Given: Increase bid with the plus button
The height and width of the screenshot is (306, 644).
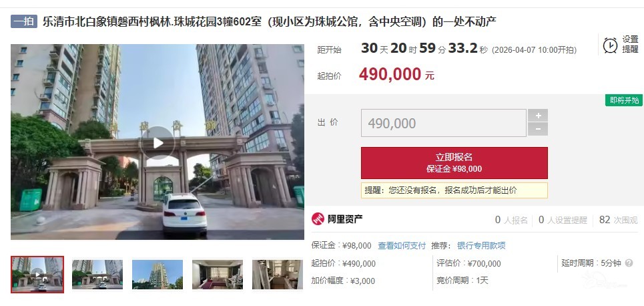Looking at the screenshot, I should pyautogui.click(x=538, y=116).
